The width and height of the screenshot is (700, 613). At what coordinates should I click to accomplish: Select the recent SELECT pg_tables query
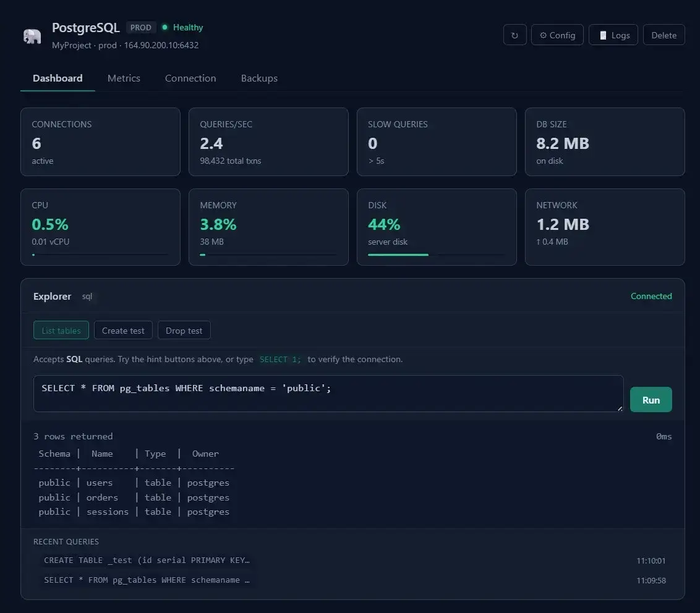click(147, 580)
